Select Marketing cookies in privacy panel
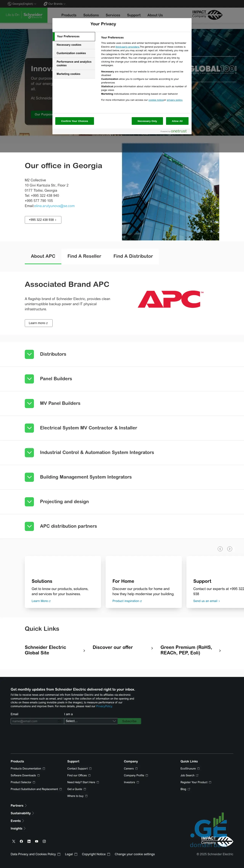This screenshot has height=868, width=244. pyautogui.click(x=68, y=74)
